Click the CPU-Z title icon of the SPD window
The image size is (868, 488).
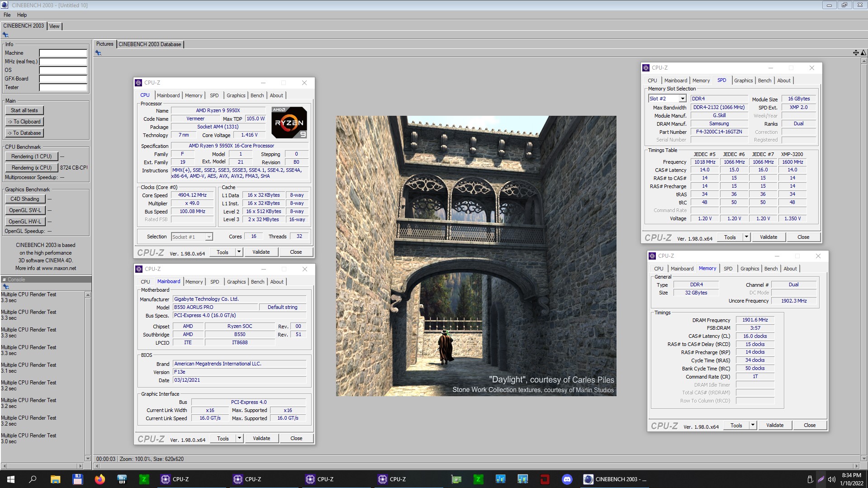646,68
